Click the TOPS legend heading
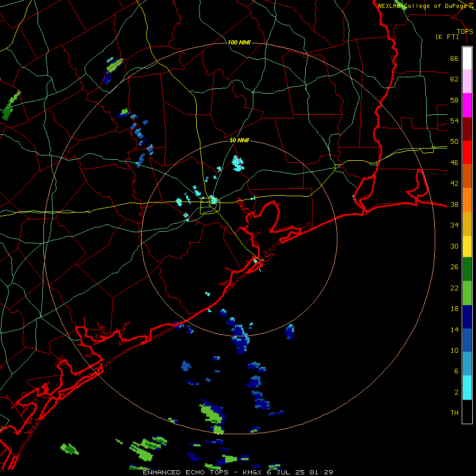Screen dimensions: 476x476 point(465,32)
